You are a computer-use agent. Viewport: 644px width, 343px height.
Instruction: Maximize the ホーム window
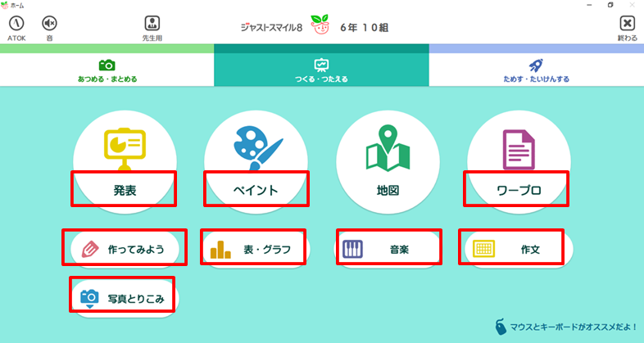610,5
